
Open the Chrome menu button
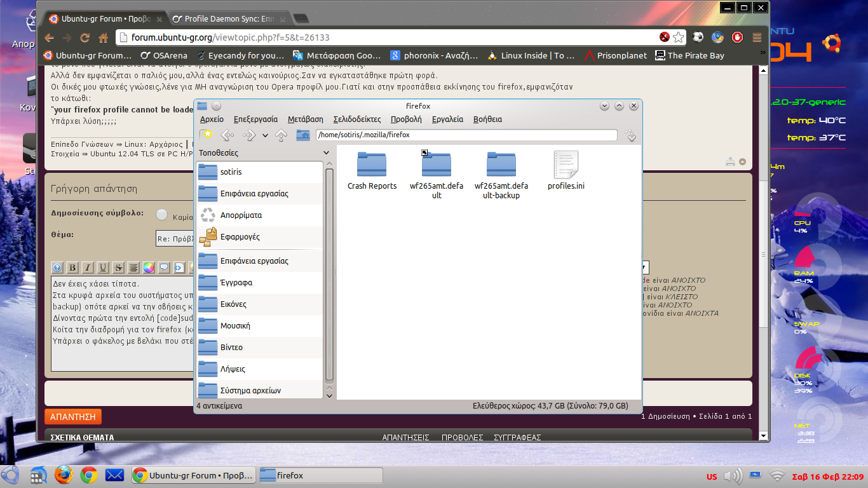point(757,37)
